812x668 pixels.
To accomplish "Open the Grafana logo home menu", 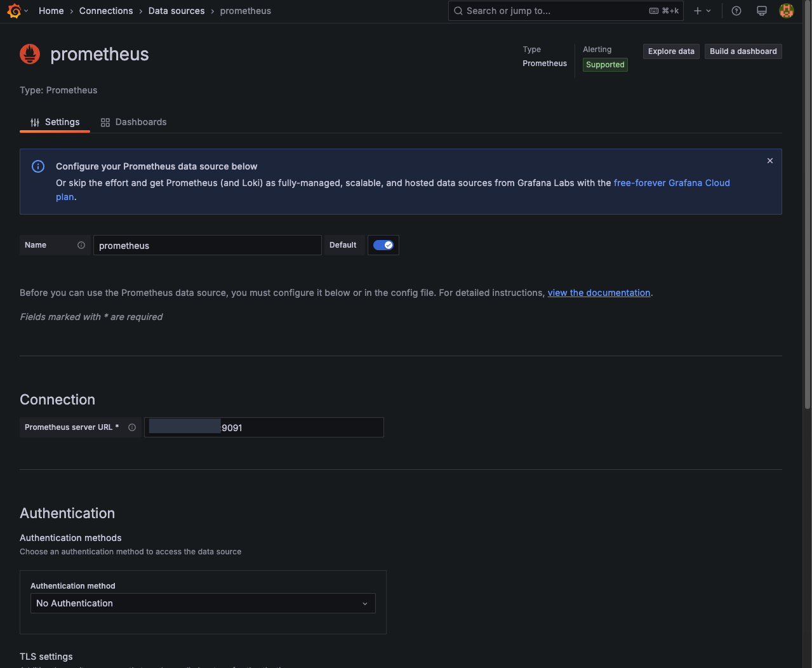I will point(14,11).
